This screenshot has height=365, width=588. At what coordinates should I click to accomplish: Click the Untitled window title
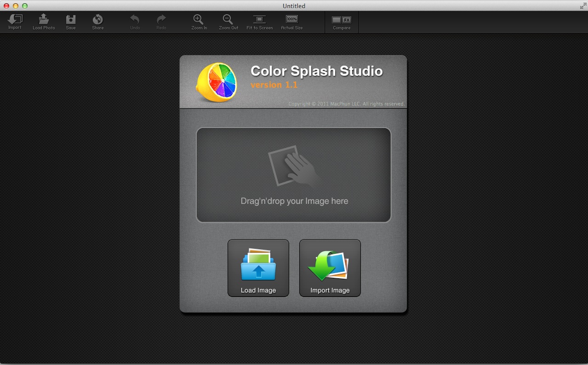coord(294,6)
